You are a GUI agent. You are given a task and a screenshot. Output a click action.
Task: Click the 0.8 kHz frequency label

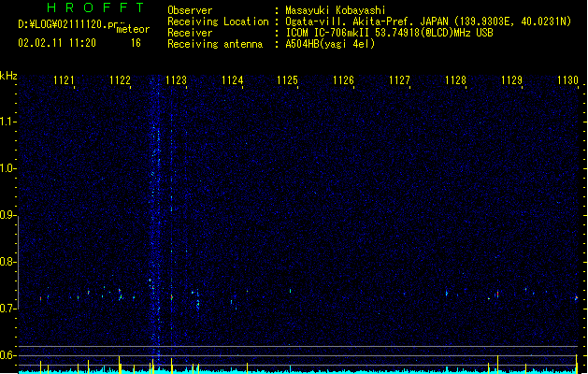[x=7, y=262]
